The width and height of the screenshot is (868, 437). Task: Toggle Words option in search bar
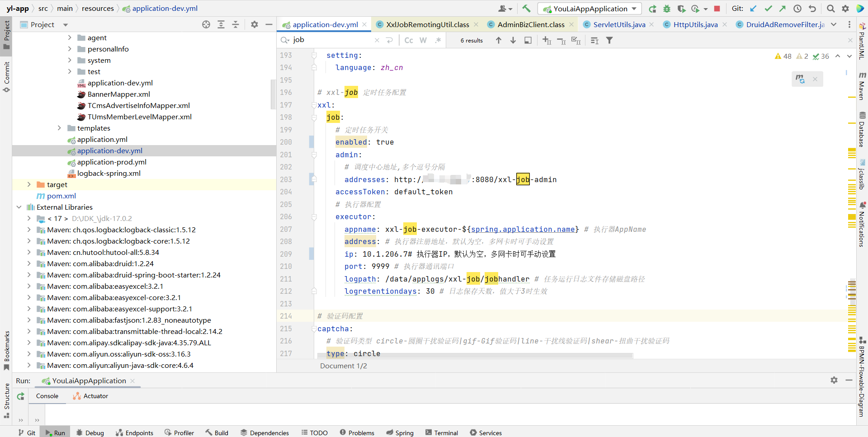click(423, 40)
